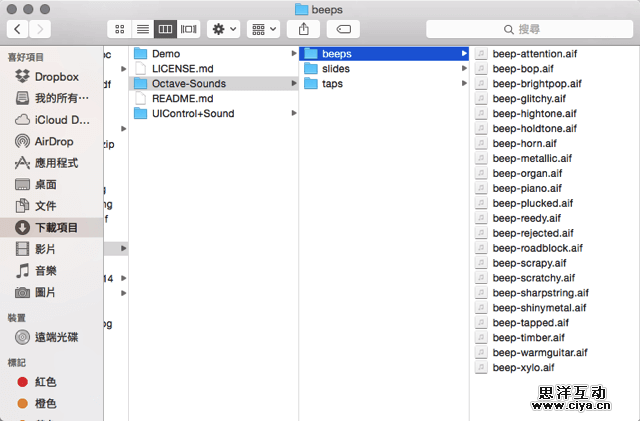Image resolution: width=640 pixels, height=421 pixels.
Task: Open the Arrange items dropdown
Action: click(263, 29)
